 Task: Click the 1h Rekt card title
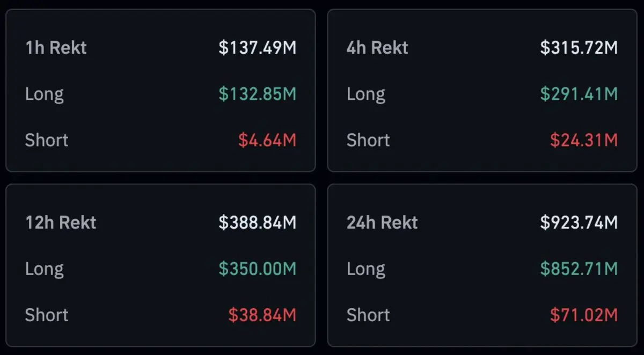[x=56, y=48]
